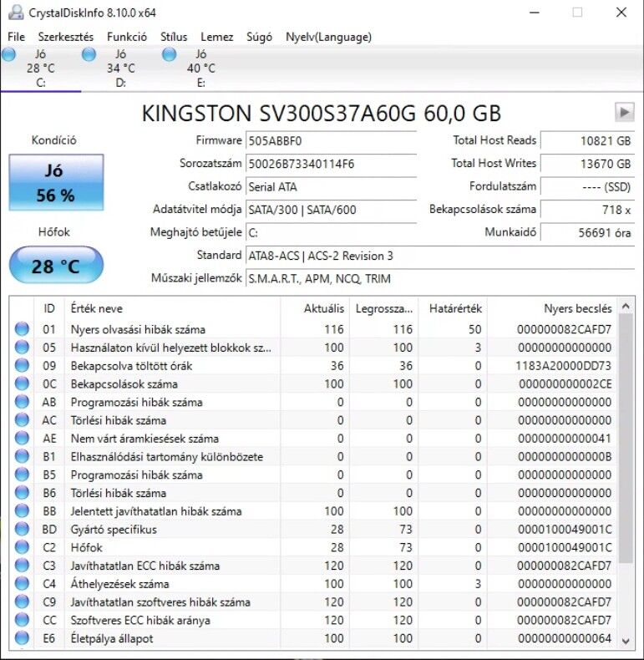Select the Nem várt áramkiesések száma row
Viewport: 644px width, 660px height.
point(313,438)
